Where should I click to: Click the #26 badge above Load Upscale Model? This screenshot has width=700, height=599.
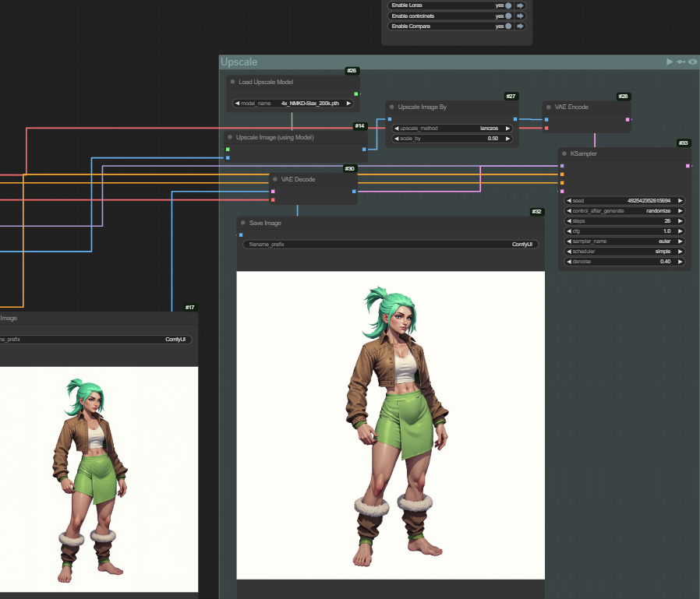click(352, 71)
